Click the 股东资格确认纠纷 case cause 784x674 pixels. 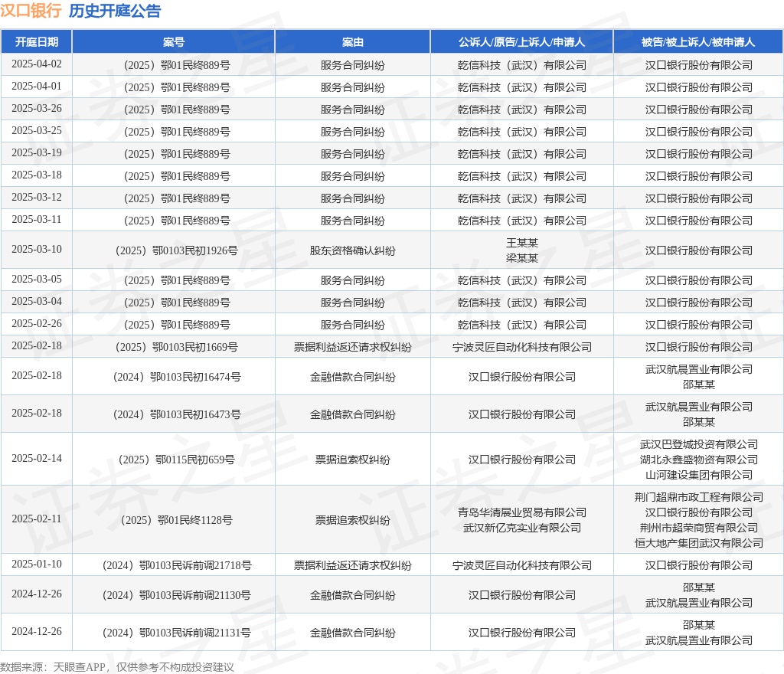click(x=352, y=250)
